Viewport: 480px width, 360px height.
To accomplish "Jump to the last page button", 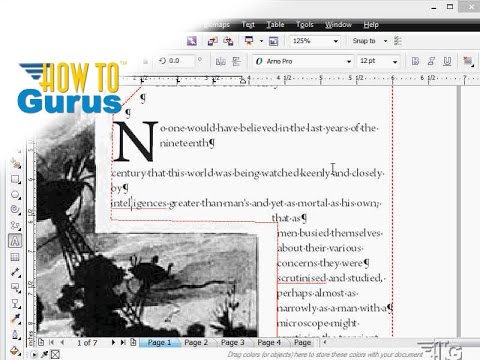I will (x=123, y=342).
